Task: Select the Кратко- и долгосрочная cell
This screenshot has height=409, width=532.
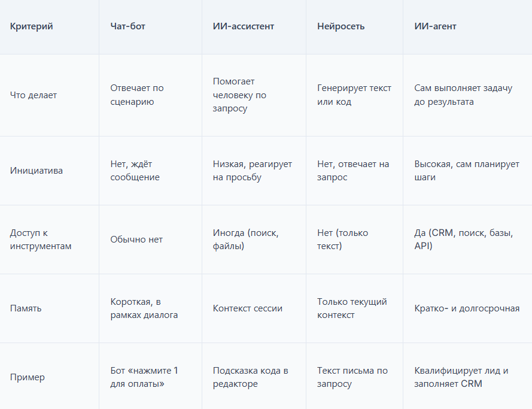Action: coord(467,308)
